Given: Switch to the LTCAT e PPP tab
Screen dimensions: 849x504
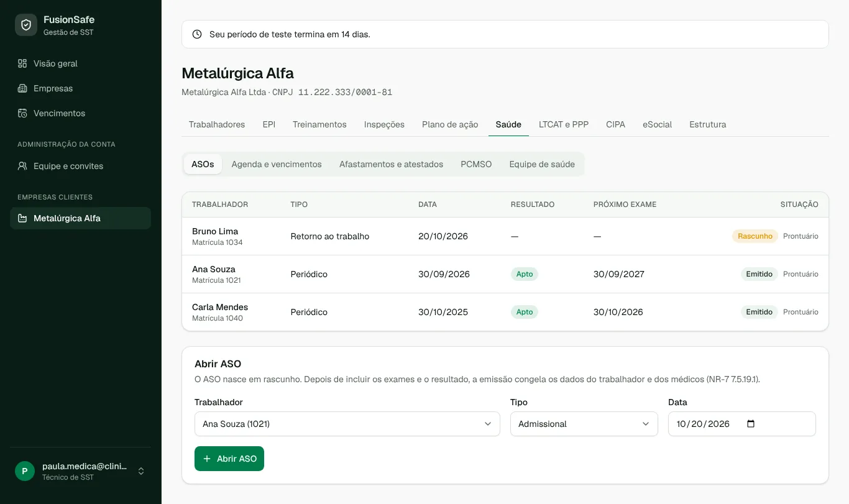Looking at the screenshot, I should click(564, 124).
